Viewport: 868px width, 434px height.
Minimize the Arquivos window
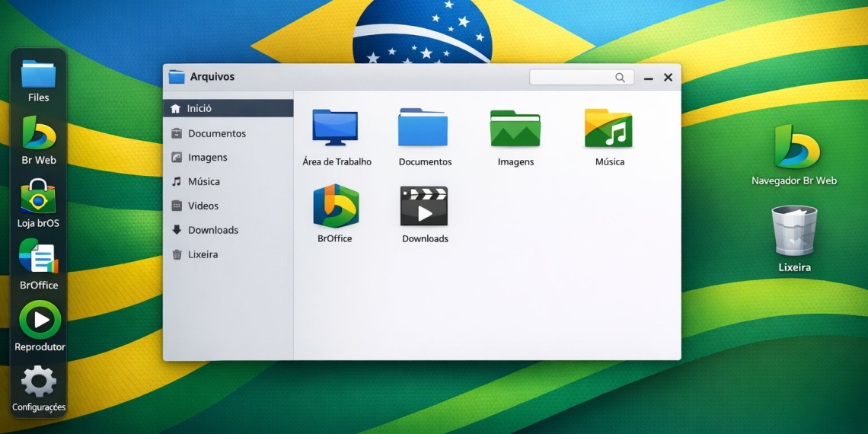click(648, 78)
